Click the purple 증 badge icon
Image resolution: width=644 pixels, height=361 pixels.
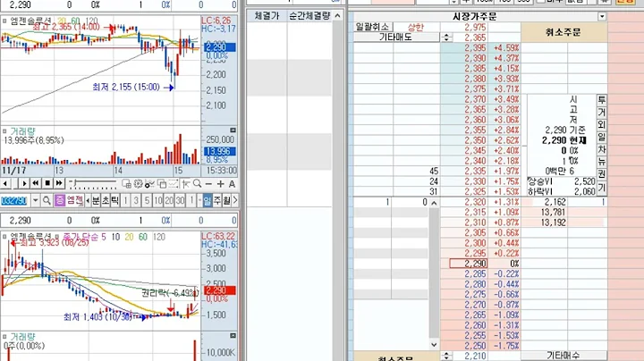(60, 200)
